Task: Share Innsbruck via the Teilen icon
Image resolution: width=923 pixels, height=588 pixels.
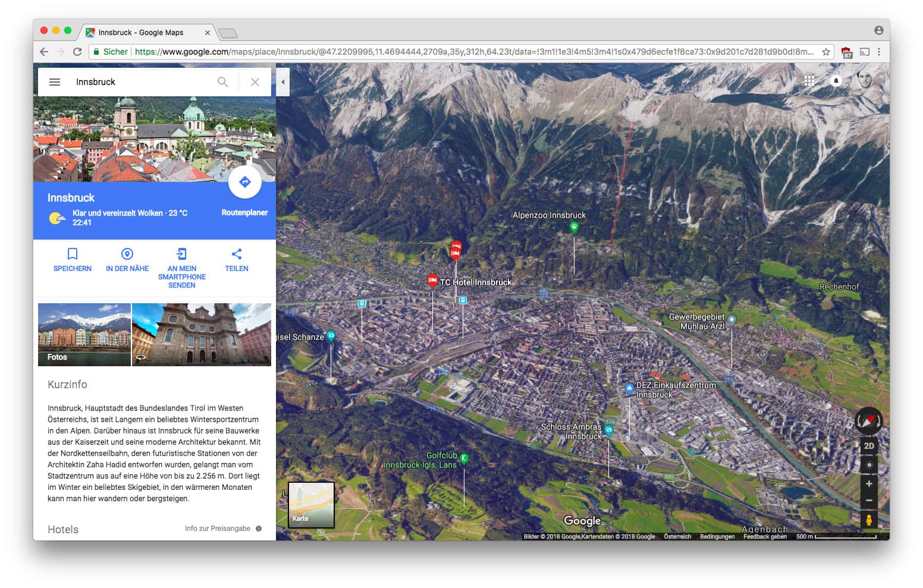Action: pyautogui.click(x=236, y=254)
